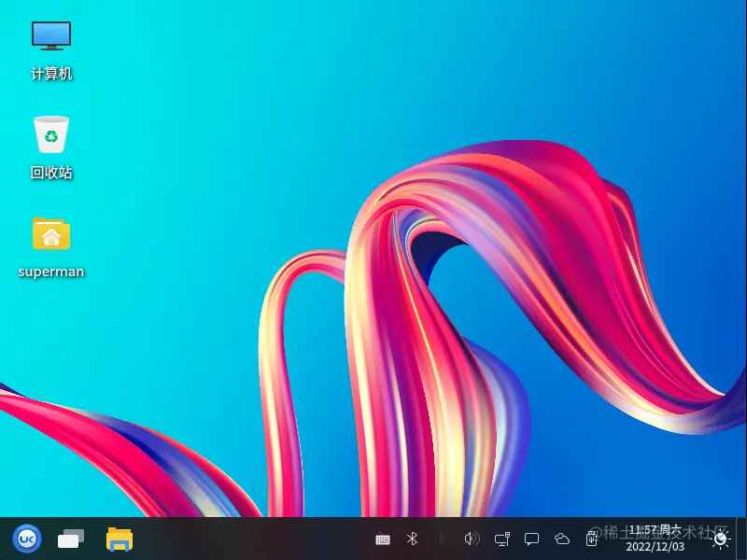Open the volume speaker tray icon
This screenshot has height=560, width=747.
(x=472, y=539)
